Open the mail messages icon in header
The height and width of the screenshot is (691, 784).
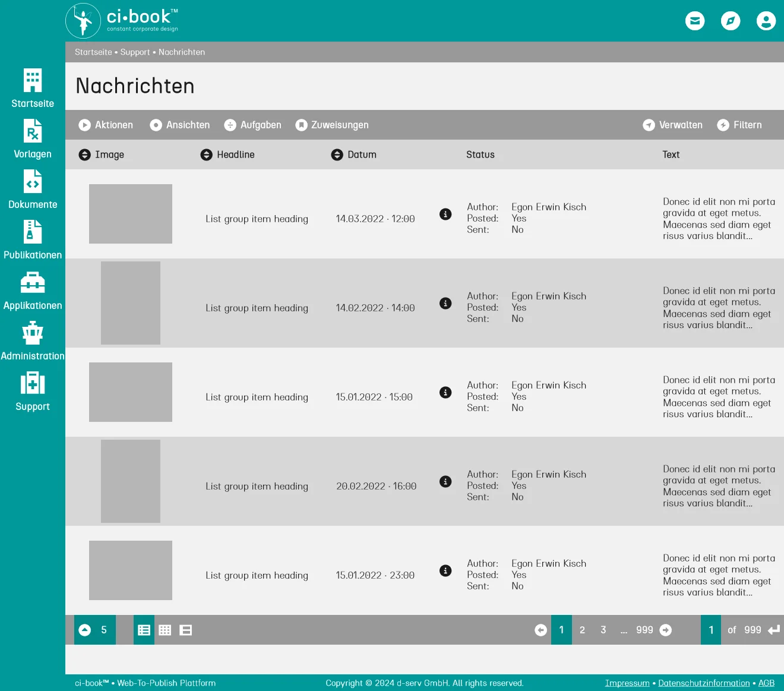(x=695, y=21)
